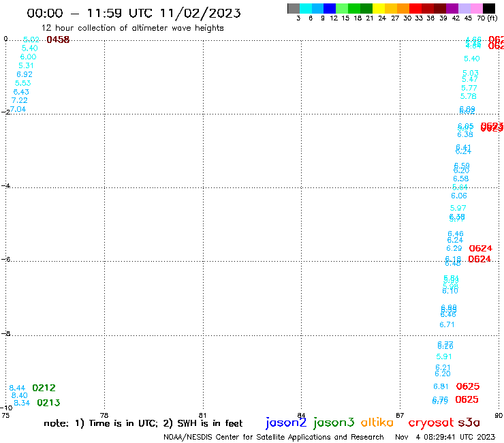
Task: Click the wave height value 6.71
Action: 447,324
